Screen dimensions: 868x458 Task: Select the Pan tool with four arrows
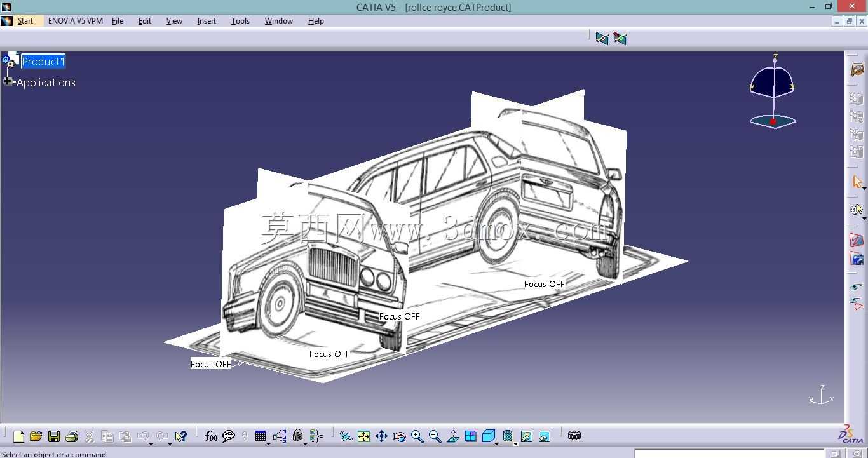(x=381, y=436)
